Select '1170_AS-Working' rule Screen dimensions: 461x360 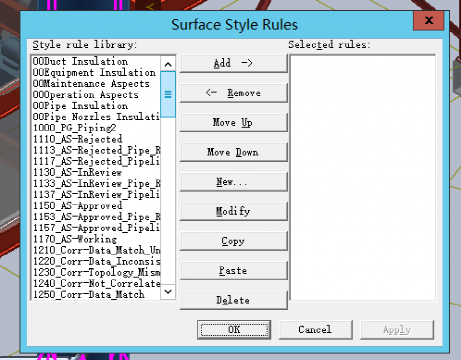[95, 239]
